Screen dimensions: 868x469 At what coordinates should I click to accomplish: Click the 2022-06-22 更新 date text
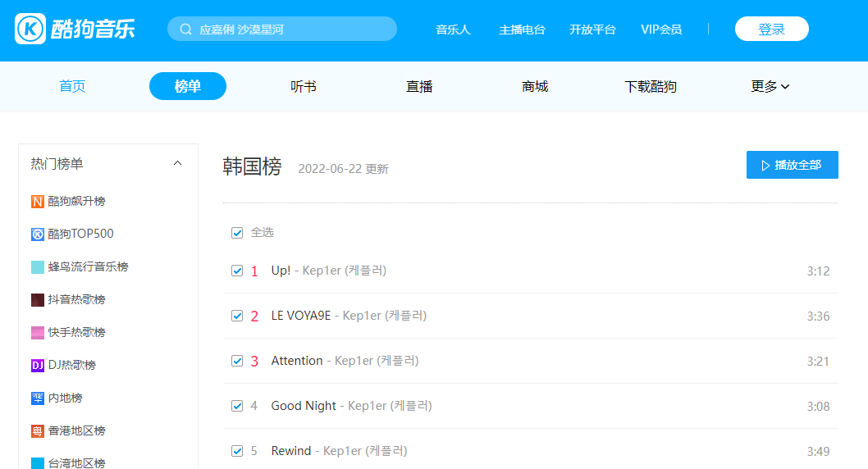[343, 169]
